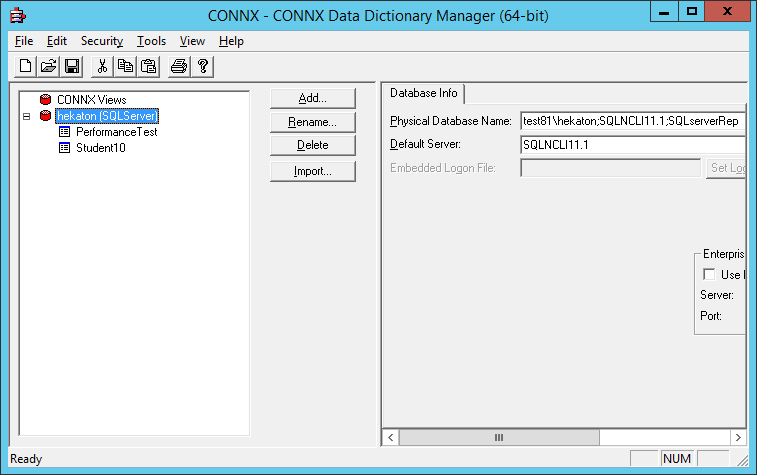Click the Delete button
This screenshot has width=757, height=475.
313,145
